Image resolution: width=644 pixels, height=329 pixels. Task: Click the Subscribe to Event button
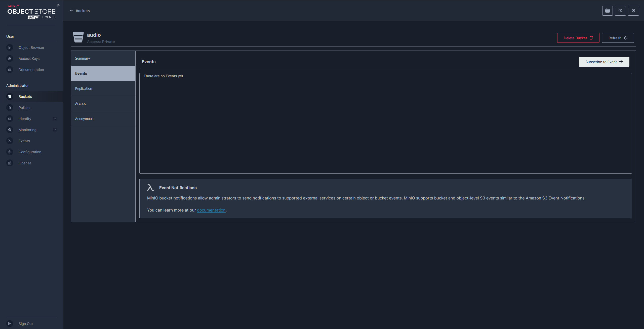[604, 62]
